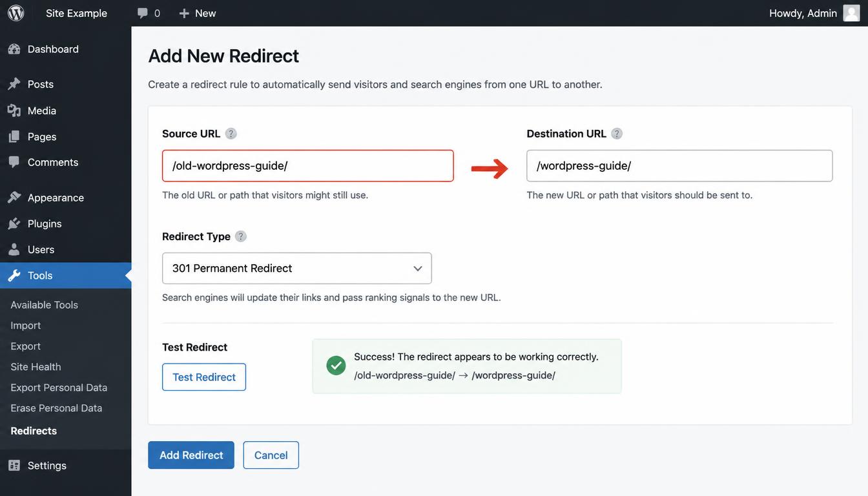The image size is (868, 496).
Task: Click the Pages icon in sidebar
Action: tap(14, 137)
